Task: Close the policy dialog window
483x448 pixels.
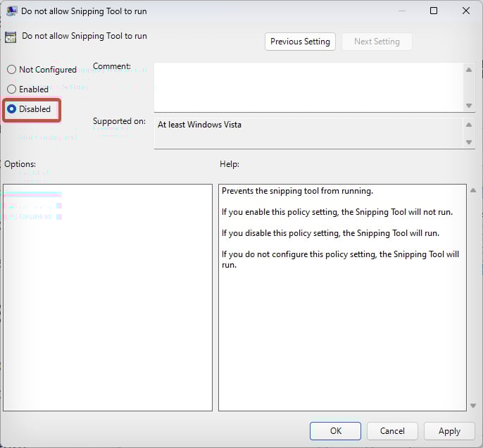Action: 466,11
